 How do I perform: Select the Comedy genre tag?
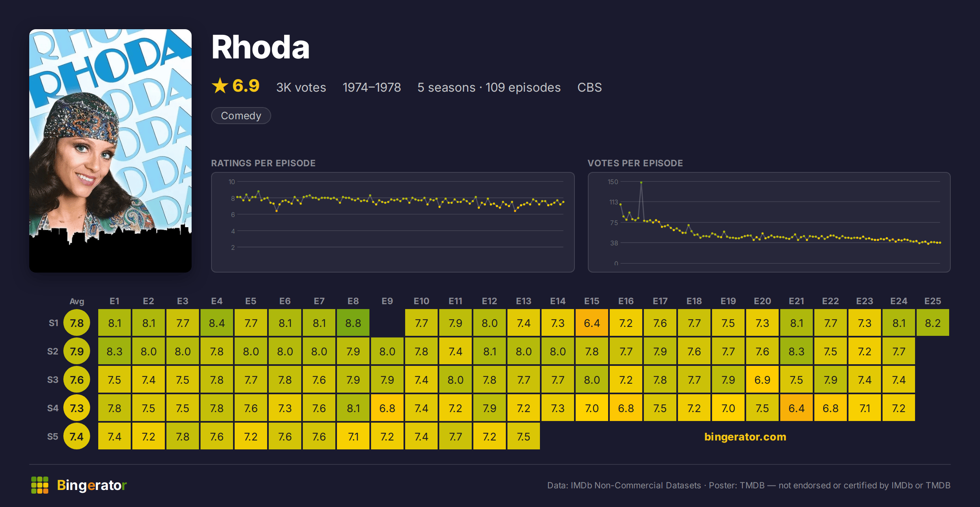[x=241, y=116]
